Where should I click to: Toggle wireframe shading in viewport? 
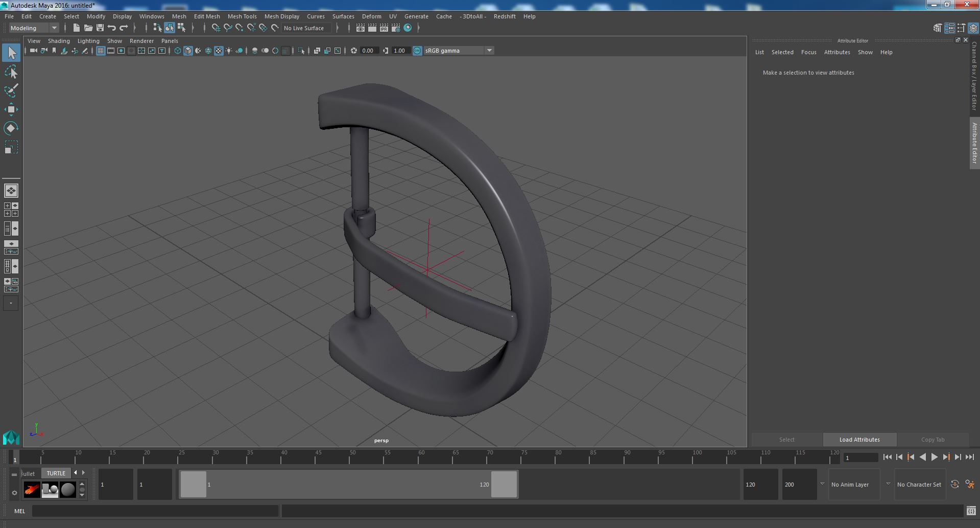coord(178,51)
